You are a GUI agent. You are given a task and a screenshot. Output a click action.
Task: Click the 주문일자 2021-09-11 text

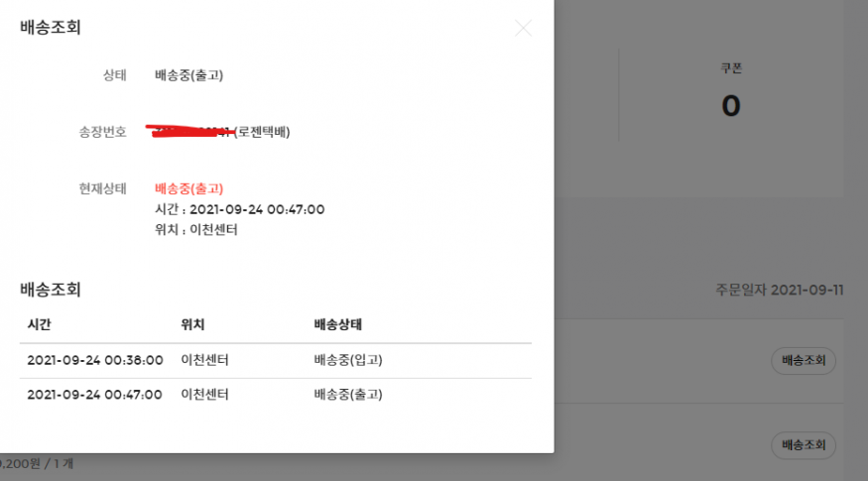(779, 291)
